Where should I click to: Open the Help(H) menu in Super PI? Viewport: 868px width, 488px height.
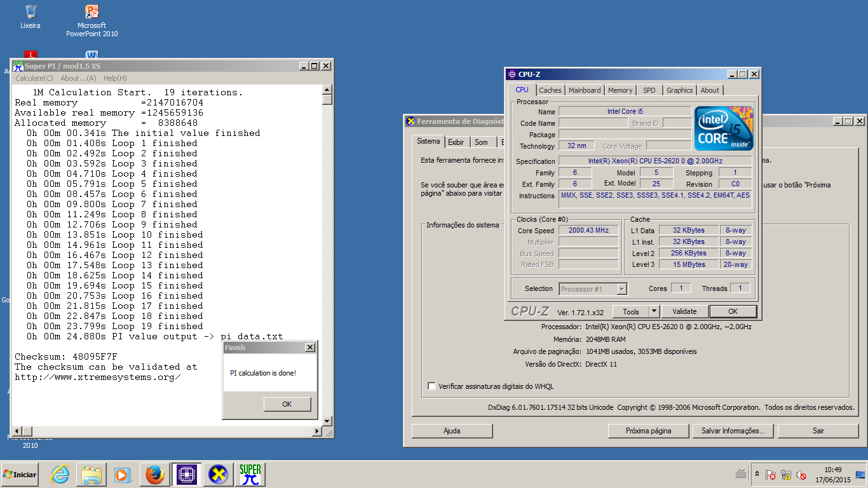[115, 78]
